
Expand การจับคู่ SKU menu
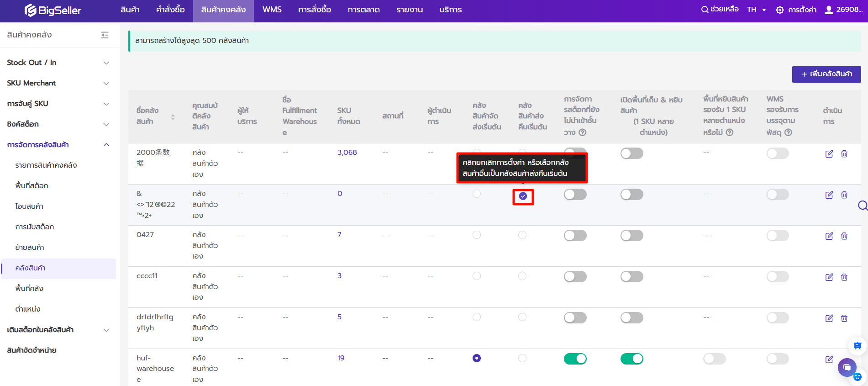tap(58, 104)
